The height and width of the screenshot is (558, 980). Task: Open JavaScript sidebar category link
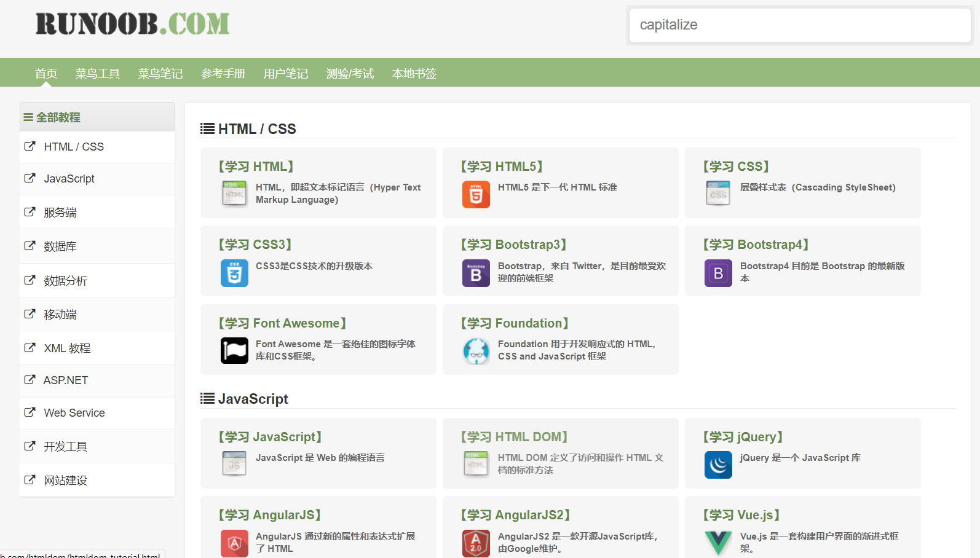pyautogui.click(x=69, y=179)
